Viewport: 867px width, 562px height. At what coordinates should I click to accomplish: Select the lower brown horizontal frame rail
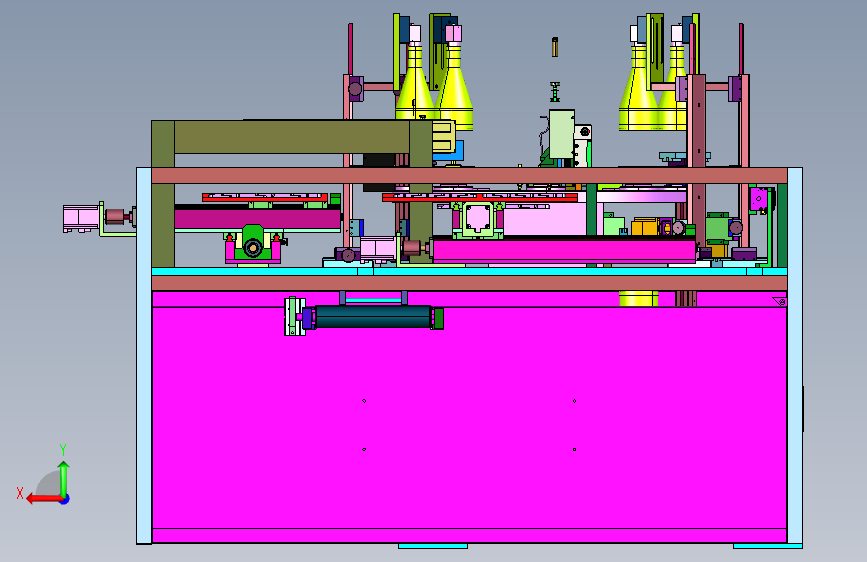click(469, 283)
